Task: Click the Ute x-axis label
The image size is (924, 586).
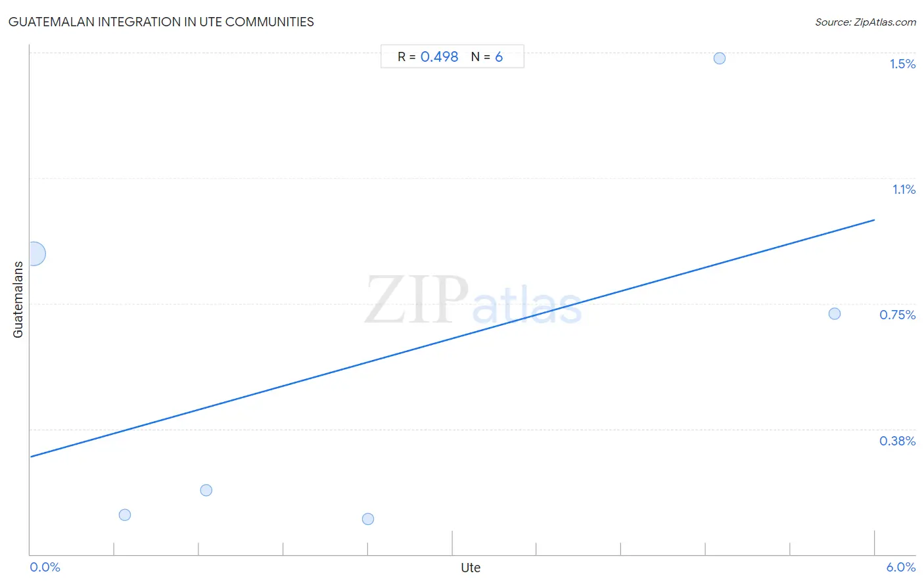Action: point(471,568)
